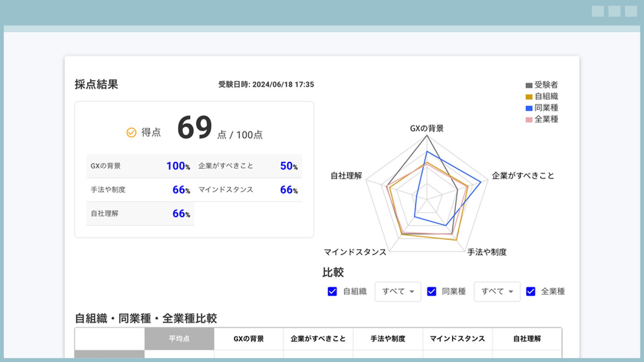
Task: Uncheck the 同業種 comparison checkbox
Action: 431,291
